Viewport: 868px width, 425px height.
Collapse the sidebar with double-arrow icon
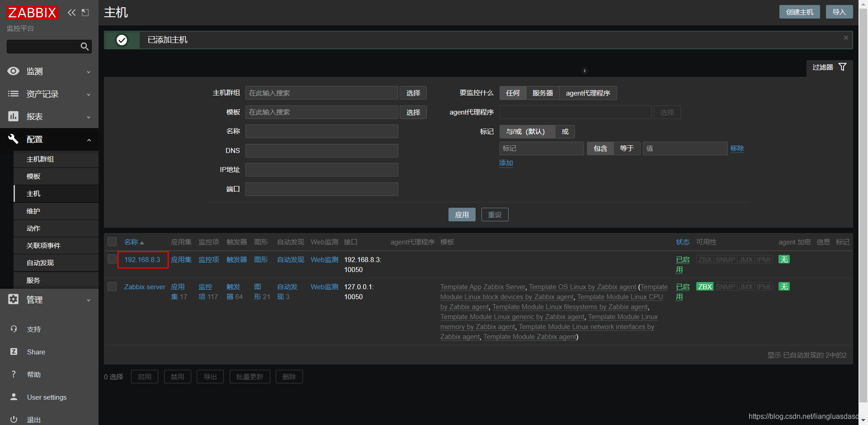pyautogui.click(x=71, y=13)
